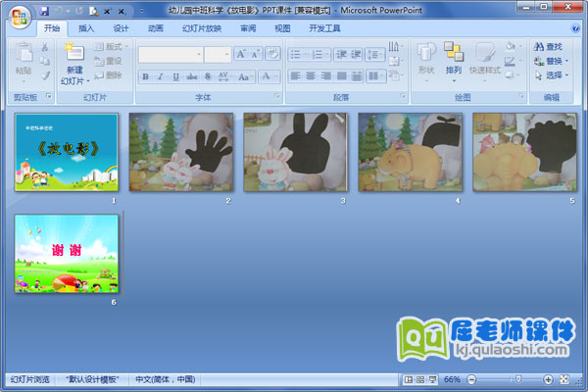Toggle Bold formatting
588x392 pixels.
point(145,76)
